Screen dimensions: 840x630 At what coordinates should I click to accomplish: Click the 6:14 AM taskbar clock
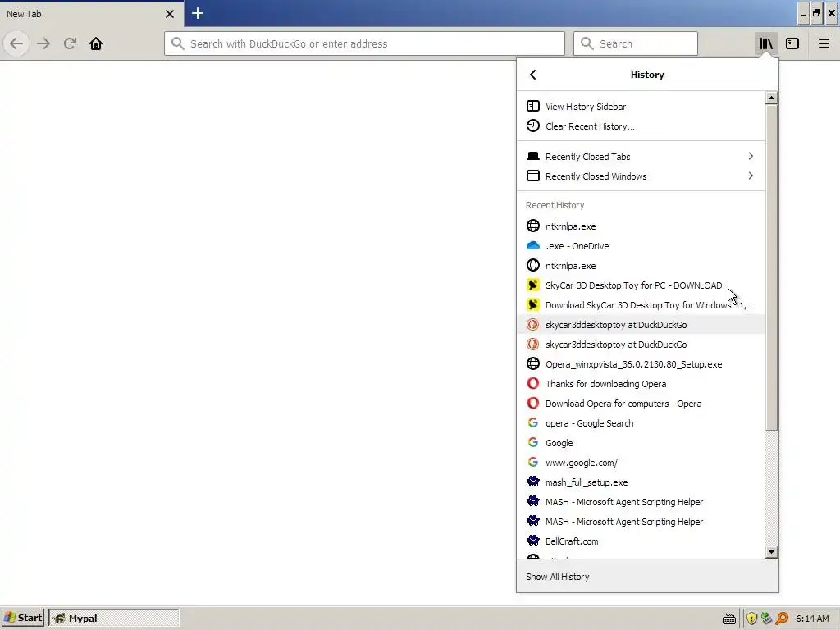tap(812, 619)
